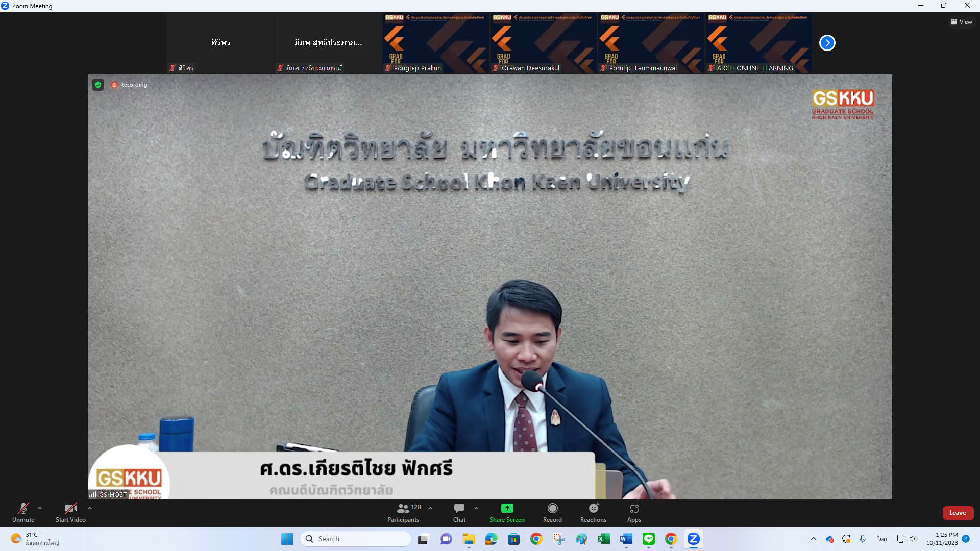
Task: Expand the caret next to Participants
Action: tap(430, 508)
